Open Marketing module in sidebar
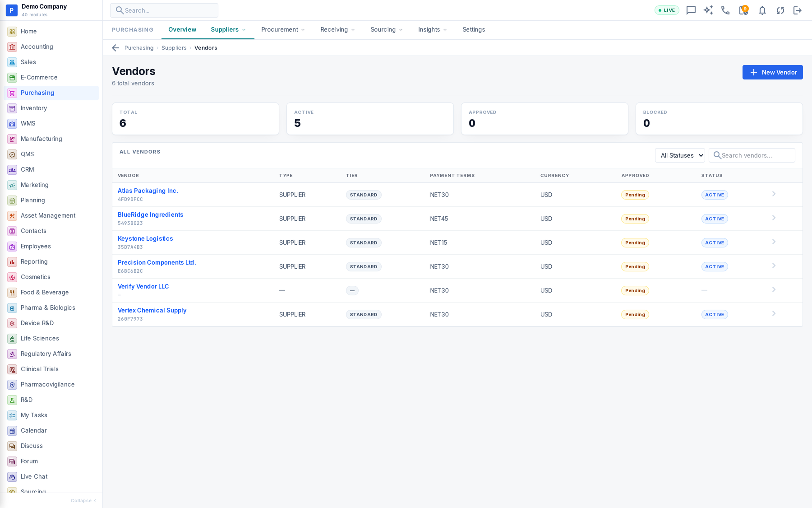This screenshot has width=812, height=508. pyautogui.click(x=51, y=185)
